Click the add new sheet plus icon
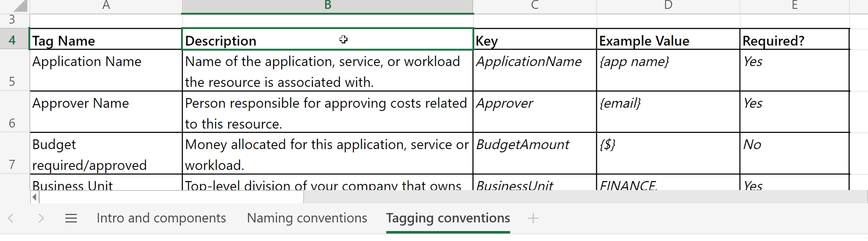The image size is (868, 241). point(533,218)
